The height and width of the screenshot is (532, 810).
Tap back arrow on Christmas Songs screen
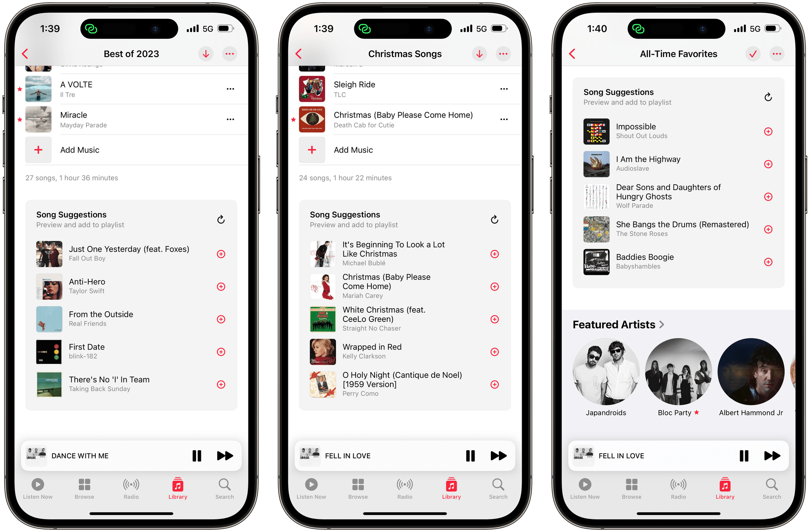click(299, 54)
